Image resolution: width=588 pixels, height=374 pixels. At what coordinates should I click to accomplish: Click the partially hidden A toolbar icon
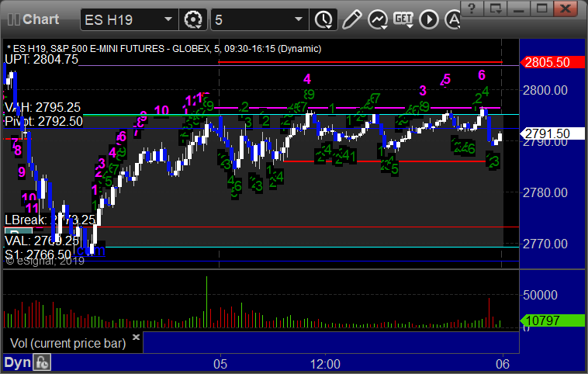coord(452,19)
